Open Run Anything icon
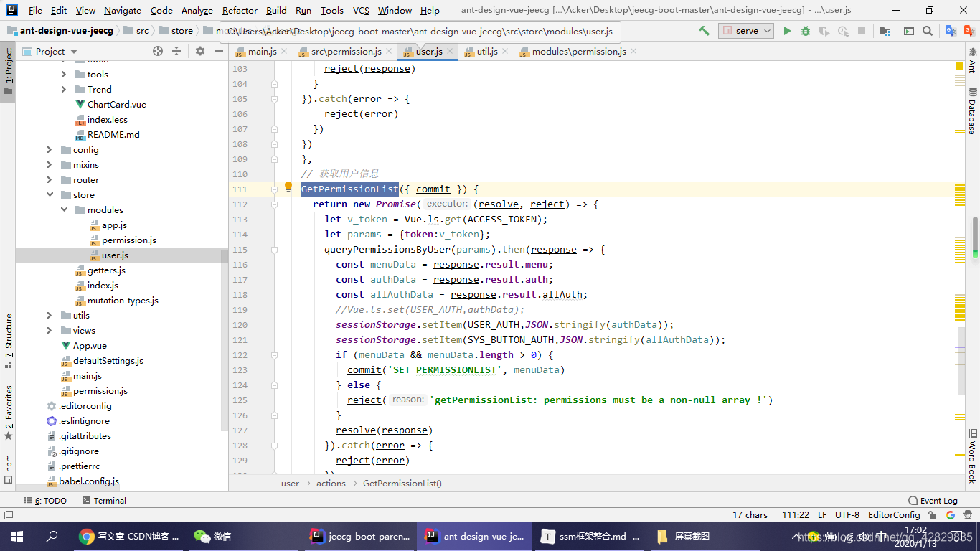 click(x=909, y=31)
